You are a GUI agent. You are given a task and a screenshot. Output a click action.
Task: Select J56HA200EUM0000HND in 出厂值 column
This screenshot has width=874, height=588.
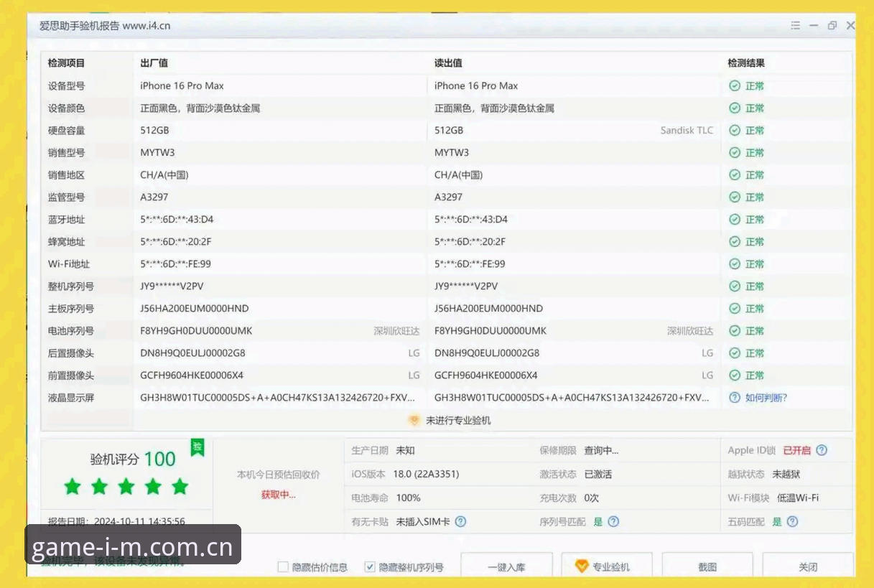[x=195, y=308]
